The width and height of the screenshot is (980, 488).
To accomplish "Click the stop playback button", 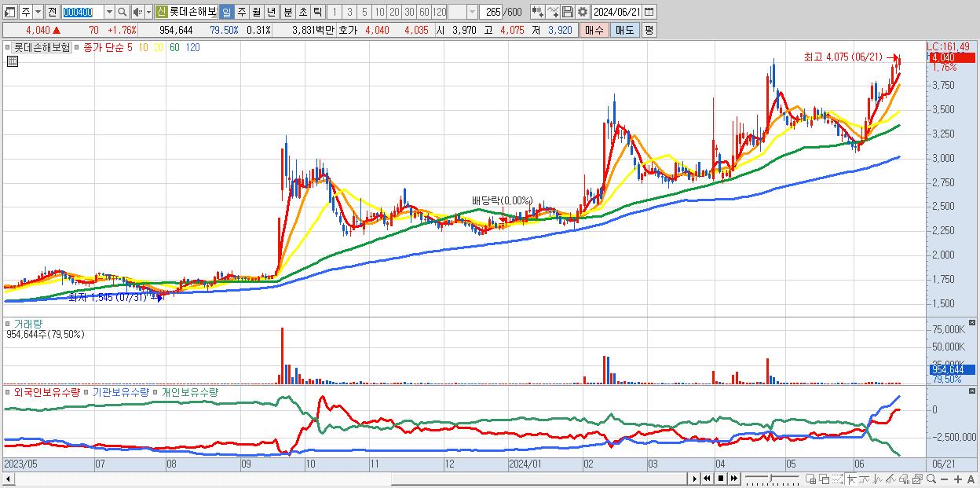I will 720,479.
